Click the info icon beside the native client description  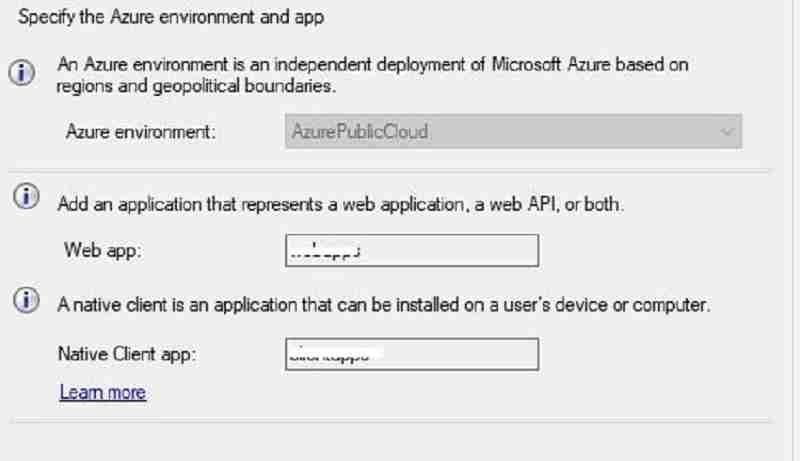click(26, 300)
